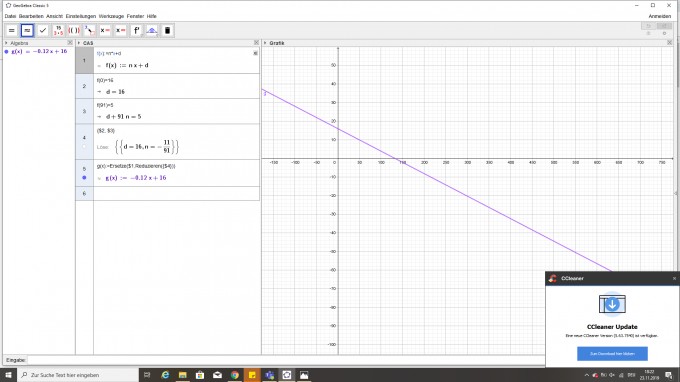Viewport: 680px width, 382px height.
Task: Open the Einstellungen menu
Action: pos(81,16)
